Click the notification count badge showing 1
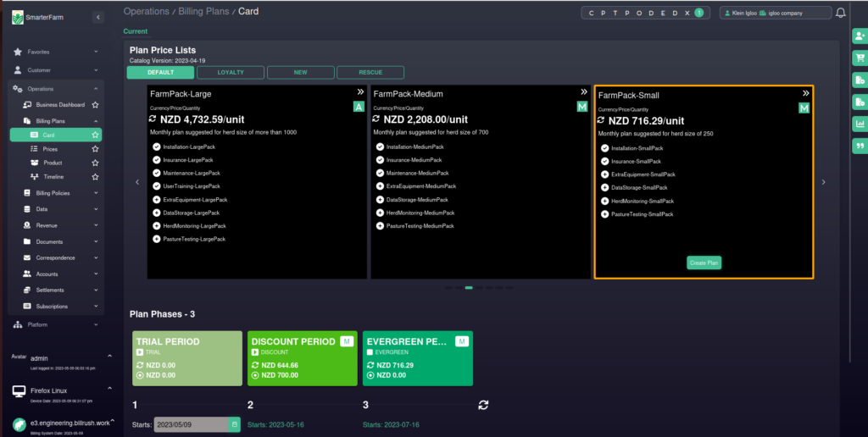Viewport: 868px width, 437px height. (698, 13)
